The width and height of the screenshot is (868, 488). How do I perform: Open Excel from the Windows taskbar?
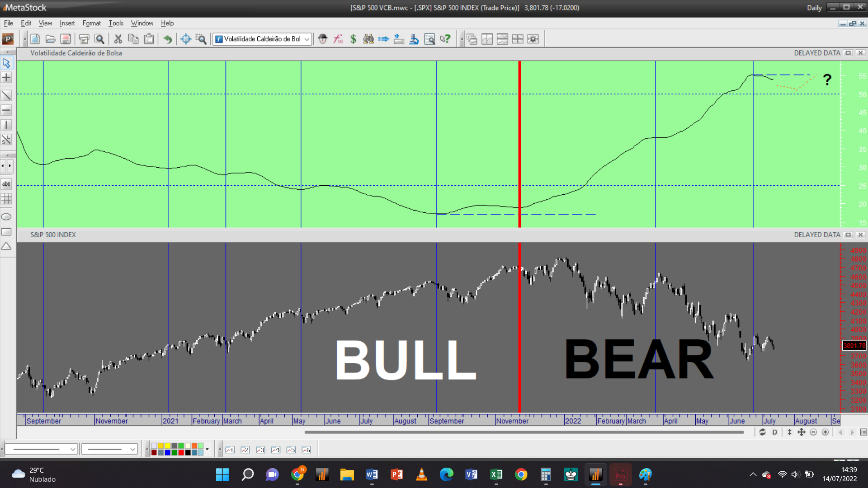[496, 474]
